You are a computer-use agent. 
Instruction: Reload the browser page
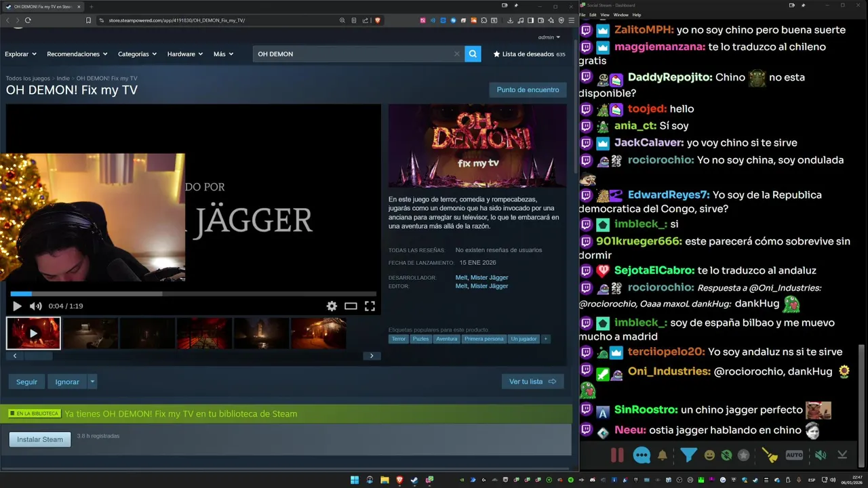pyautogui.click(x=28, y=20)
